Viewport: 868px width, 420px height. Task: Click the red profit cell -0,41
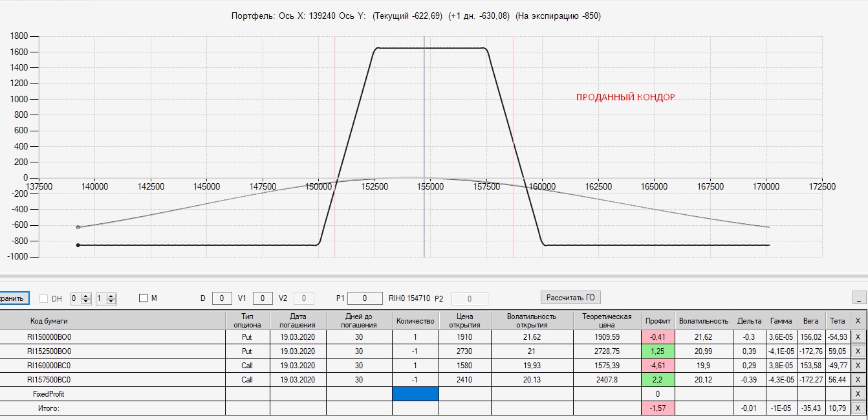tap(658, 337)
